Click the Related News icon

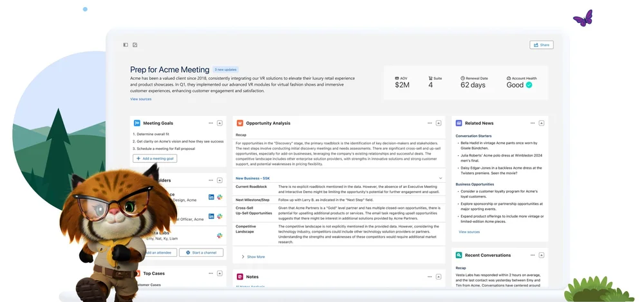pyautogui.click(x=459, y=123)
